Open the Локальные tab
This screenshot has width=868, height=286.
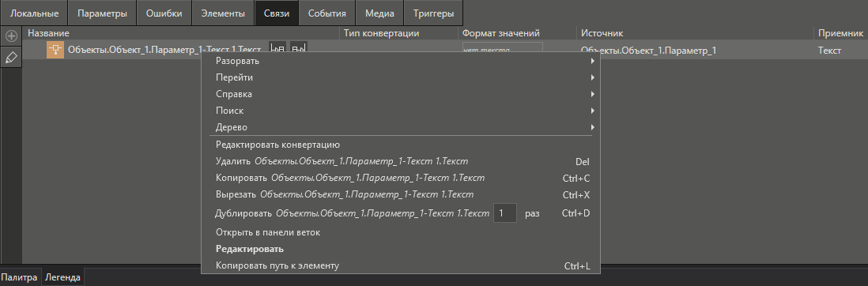point(34,13)
